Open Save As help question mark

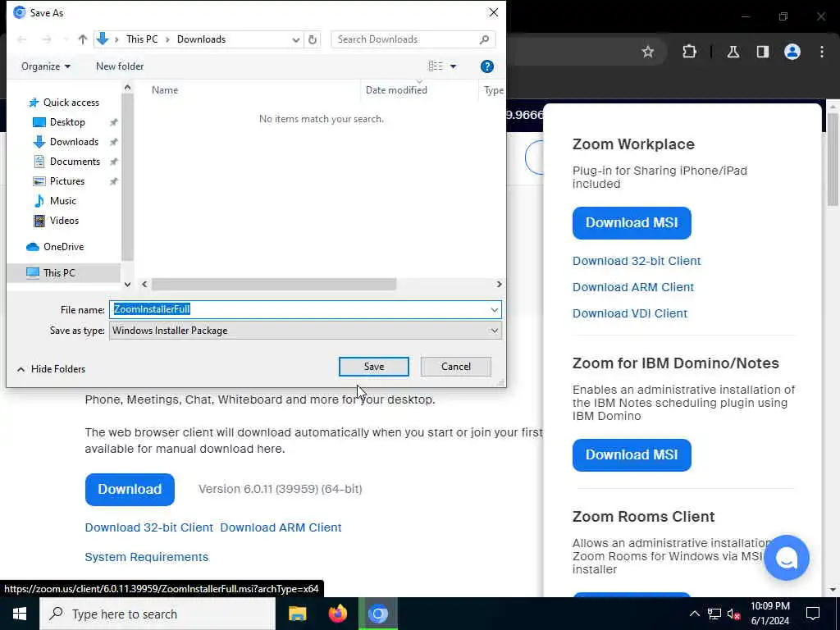487,66
